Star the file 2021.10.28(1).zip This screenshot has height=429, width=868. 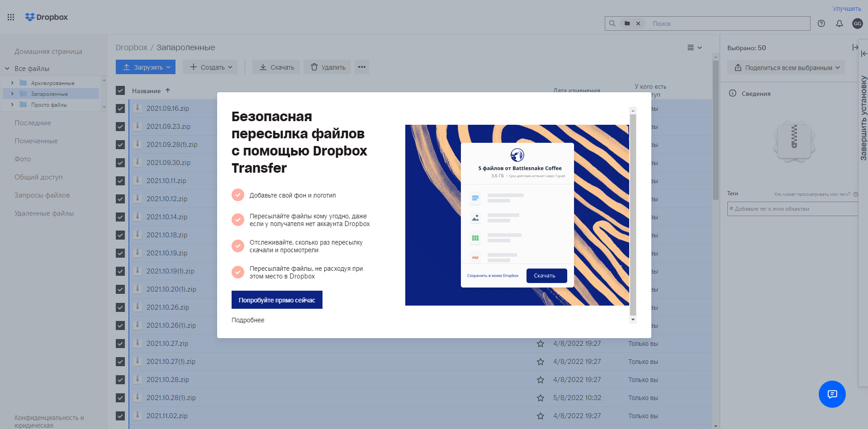[541, 398]
